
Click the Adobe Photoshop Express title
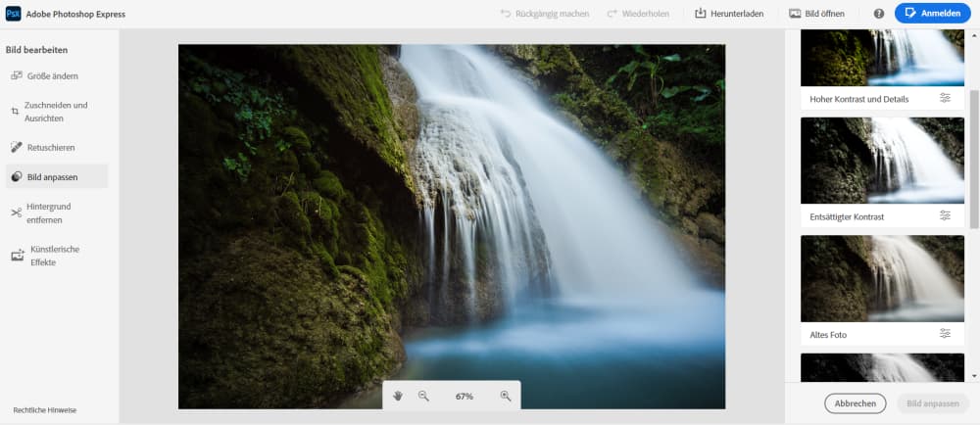[75, 14]
